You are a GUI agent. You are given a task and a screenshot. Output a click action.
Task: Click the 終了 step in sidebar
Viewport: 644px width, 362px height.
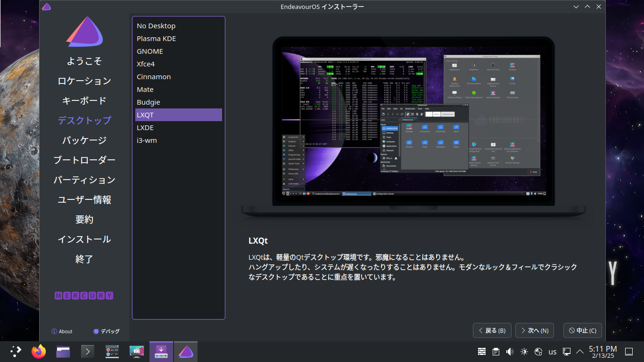[x=84, y=259]
